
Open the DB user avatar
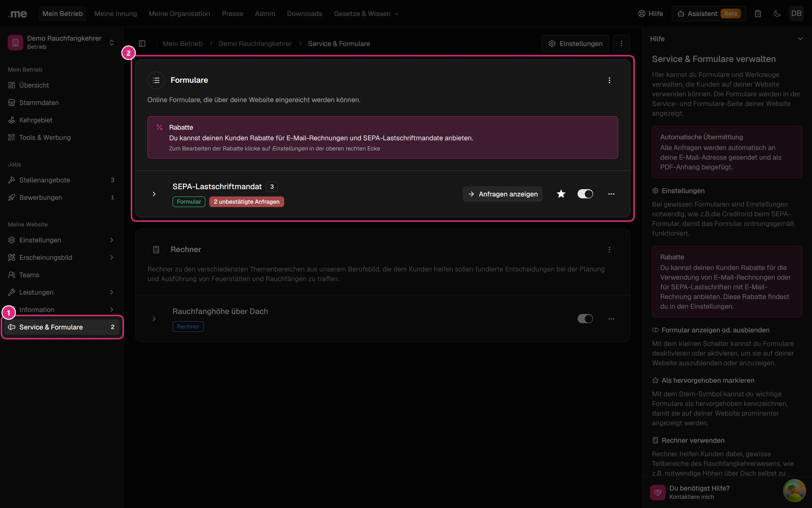point(796,14)
